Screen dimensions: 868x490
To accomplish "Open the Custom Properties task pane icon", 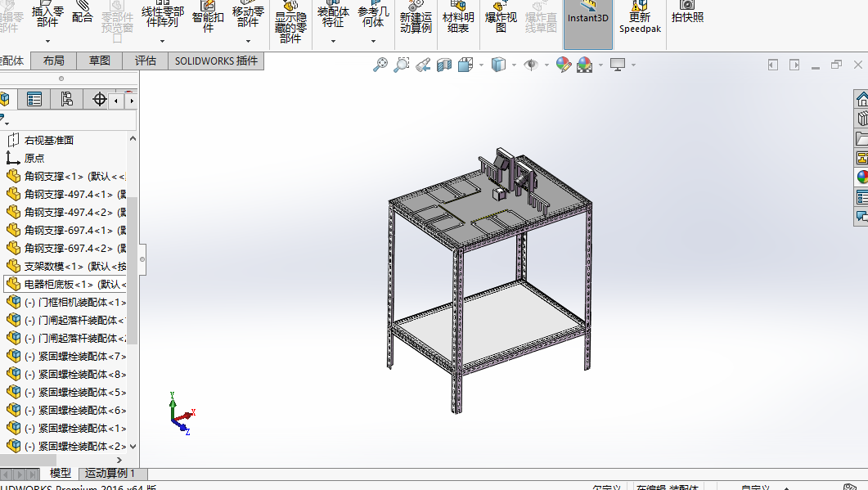I will (861, 196).
